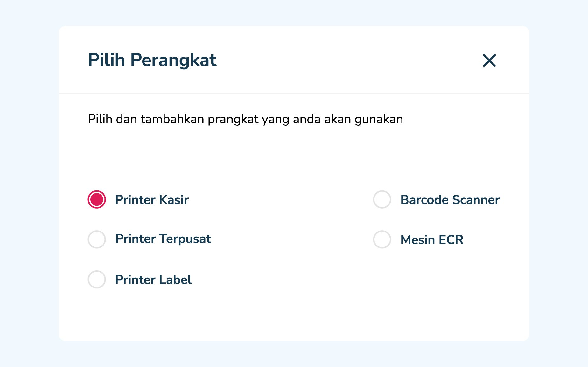
Task: Click the Printer Kasir label text
Action: click(152, 200)
